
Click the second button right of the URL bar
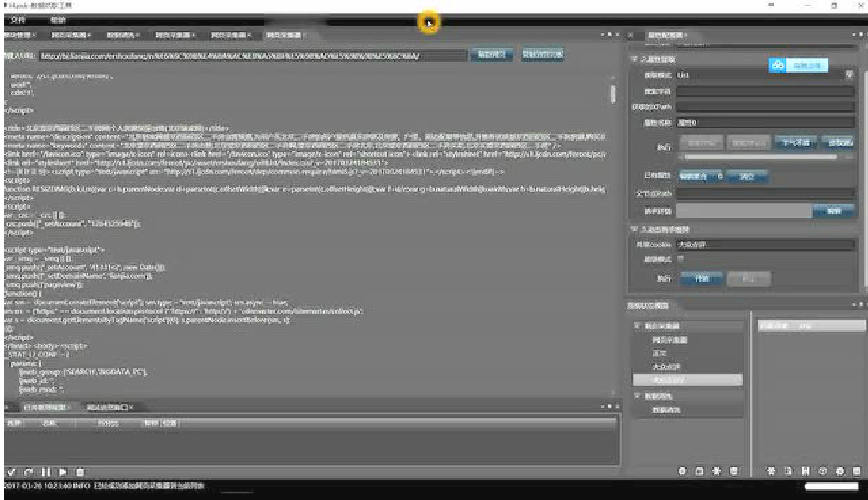(542, 54)
